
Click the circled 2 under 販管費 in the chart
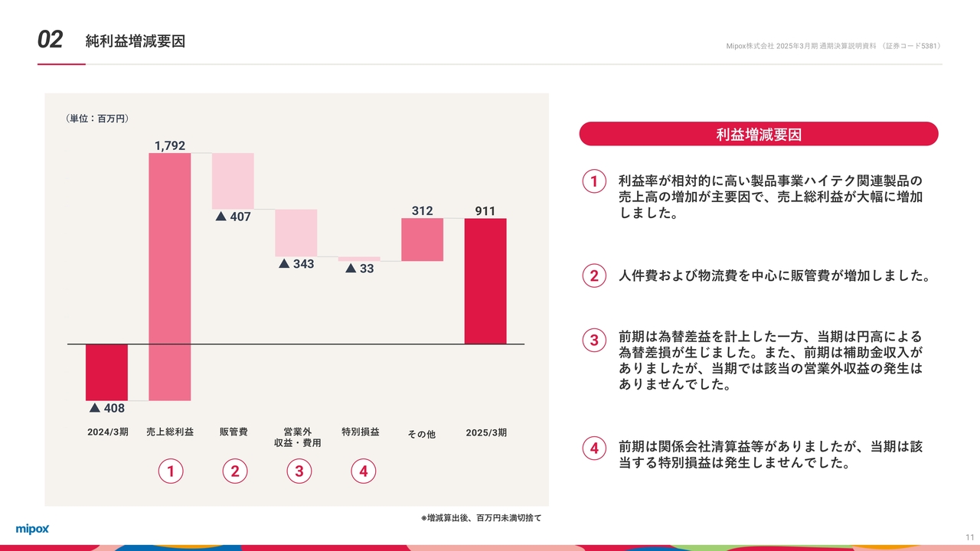point(235,472)
